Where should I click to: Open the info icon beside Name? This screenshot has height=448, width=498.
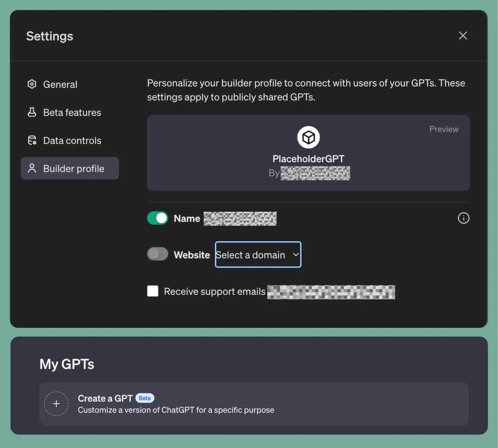coord(463,218)
